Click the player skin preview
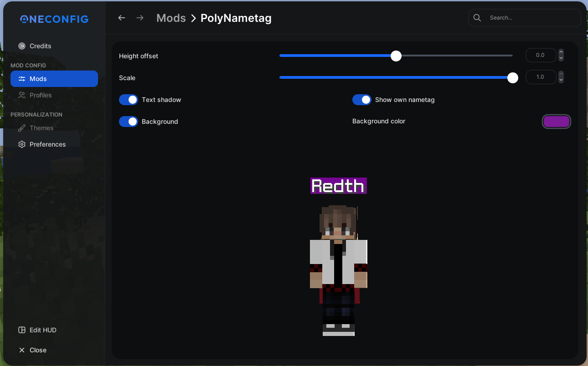The height and width of the screenshot is (366, 588). tap(339, 270)
